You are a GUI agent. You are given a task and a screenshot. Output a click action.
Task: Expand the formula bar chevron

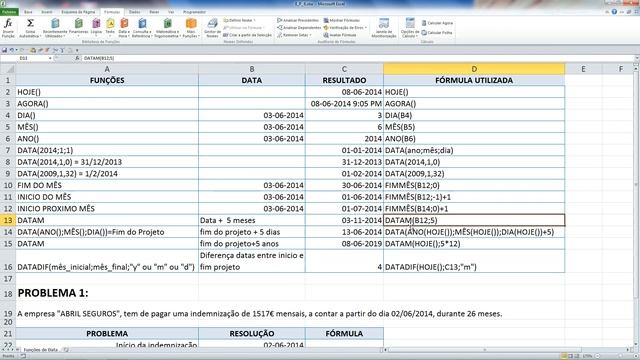click(x=637, y=58)
